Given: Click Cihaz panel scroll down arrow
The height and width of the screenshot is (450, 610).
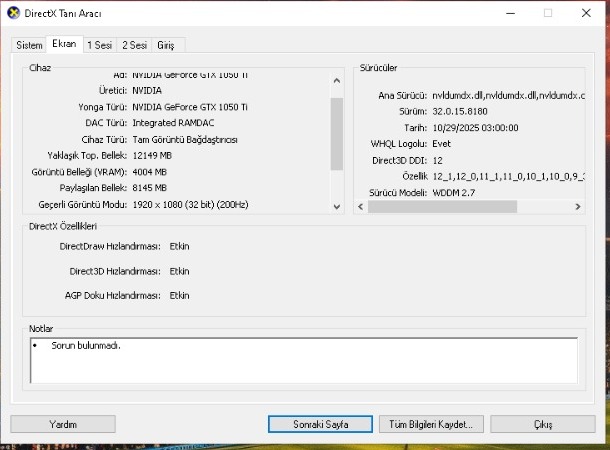Looking at the screenshot, I should point(337,207).
